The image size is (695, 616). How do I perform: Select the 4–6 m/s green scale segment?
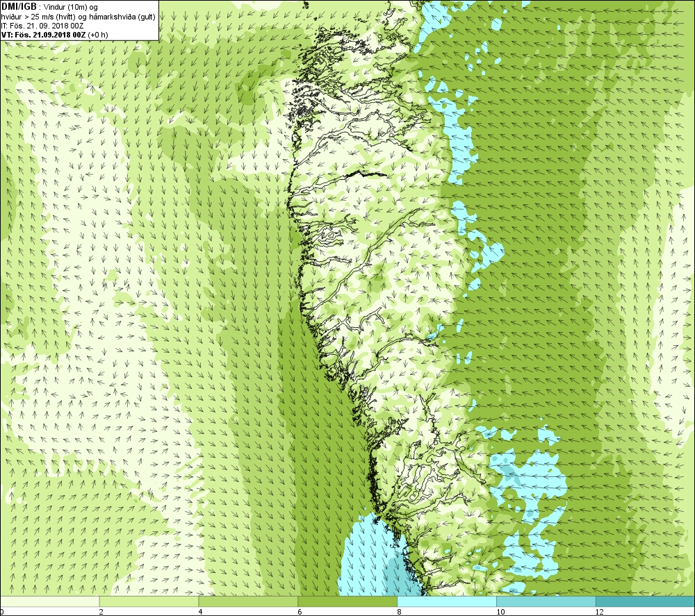pyautogui.click(x=248, y=601)
